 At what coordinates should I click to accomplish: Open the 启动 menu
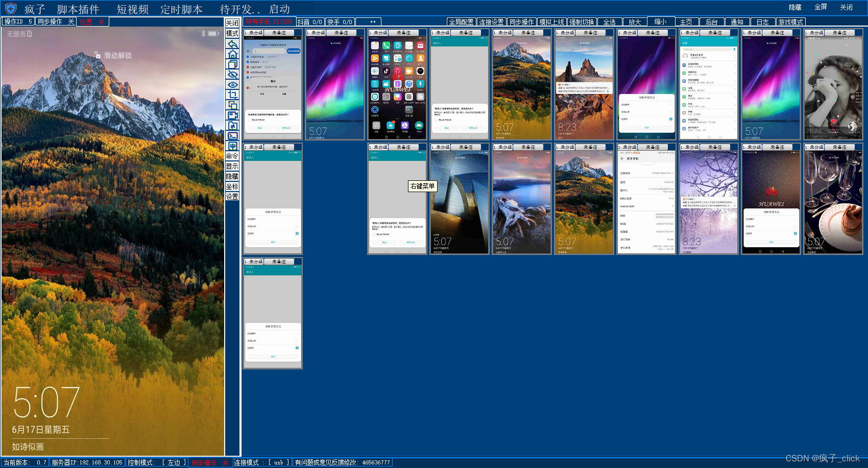click(280, 9)
